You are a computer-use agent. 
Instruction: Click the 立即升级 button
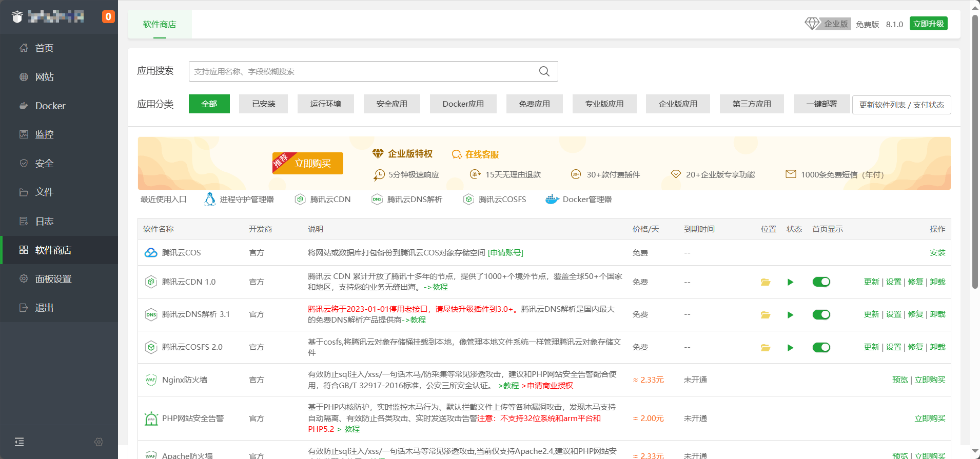928,24
